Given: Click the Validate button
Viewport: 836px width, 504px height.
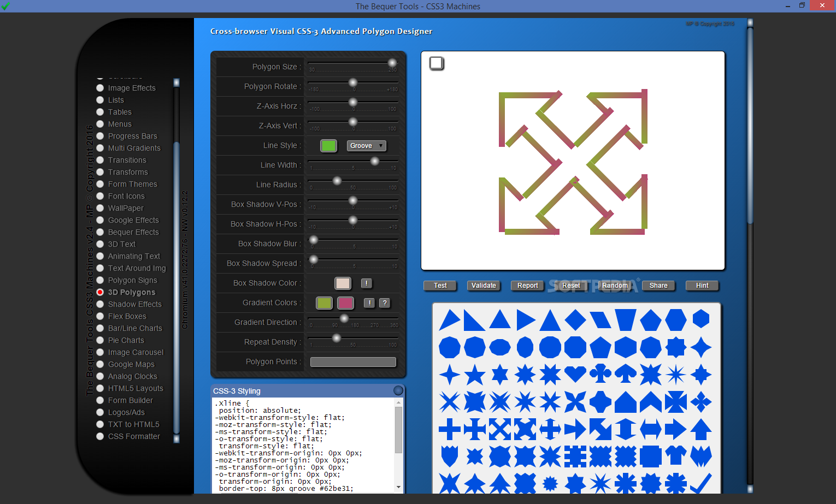Looking at the screenshot, I should (484, 286).
